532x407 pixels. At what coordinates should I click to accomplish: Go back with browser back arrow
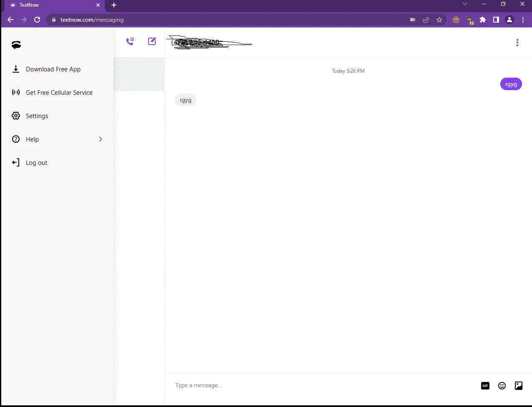(10, 20)
